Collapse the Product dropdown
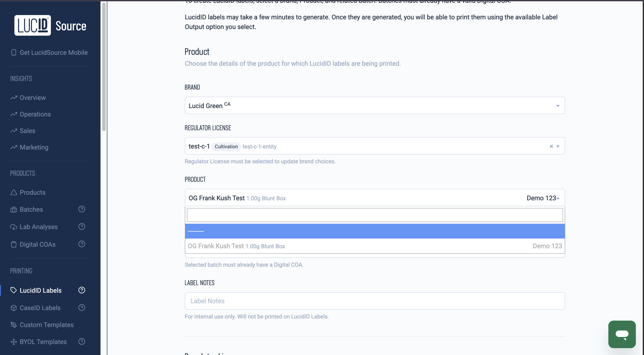644x355 pixels. [x=558, y=198]
